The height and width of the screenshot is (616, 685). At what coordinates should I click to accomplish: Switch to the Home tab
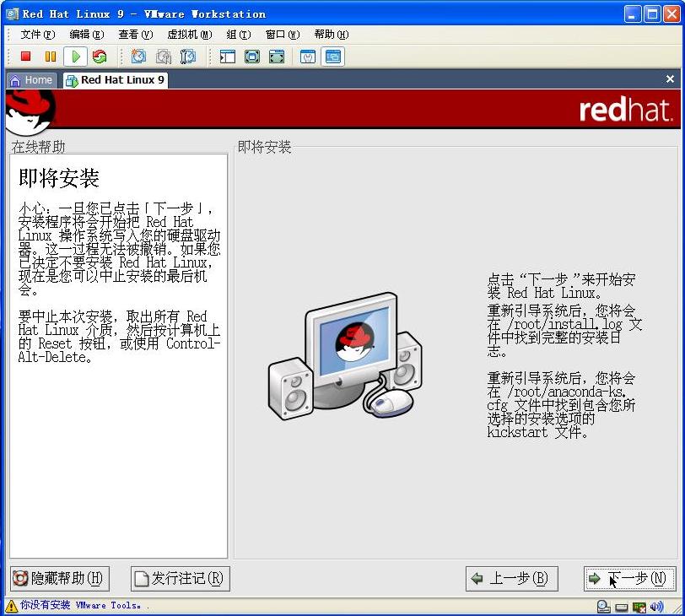click(x=30, y=79)
